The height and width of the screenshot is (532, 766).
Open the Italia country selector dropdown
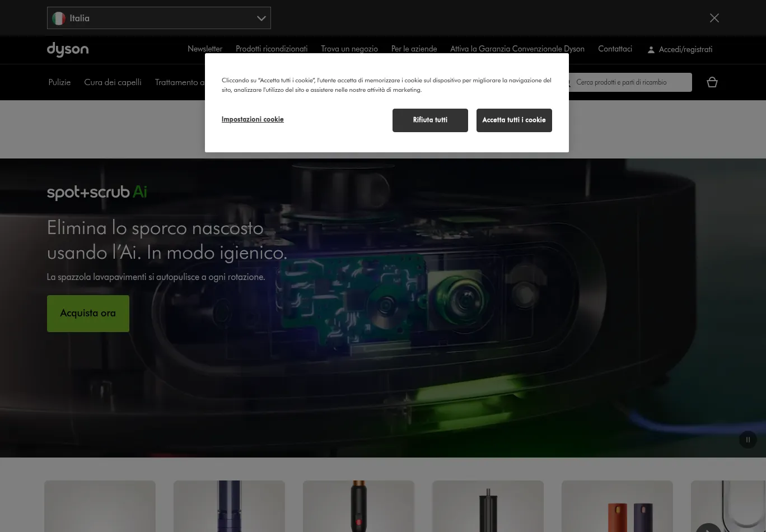pyautogui.click(x=159, y=18)
